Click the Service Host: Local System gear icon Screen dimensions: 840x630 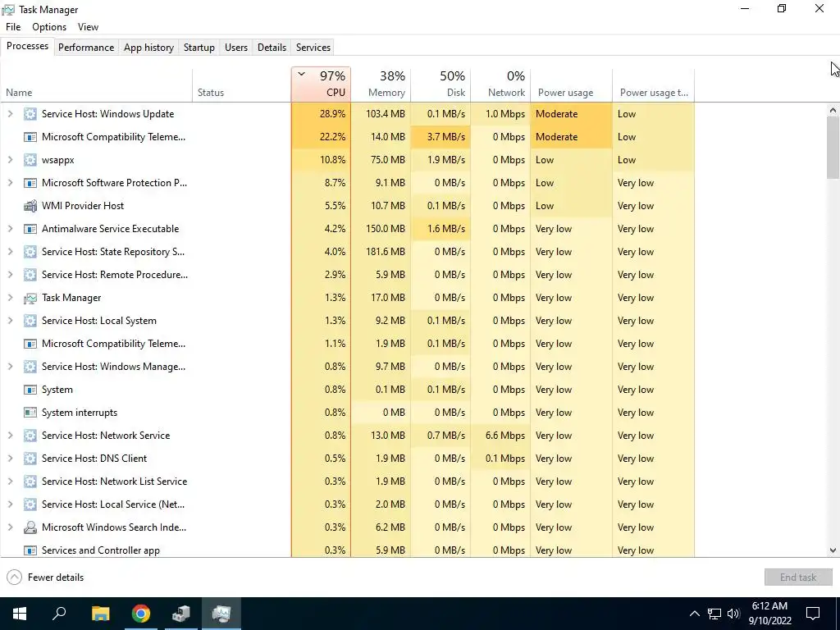pyautogui.click(x=30, y=321)
